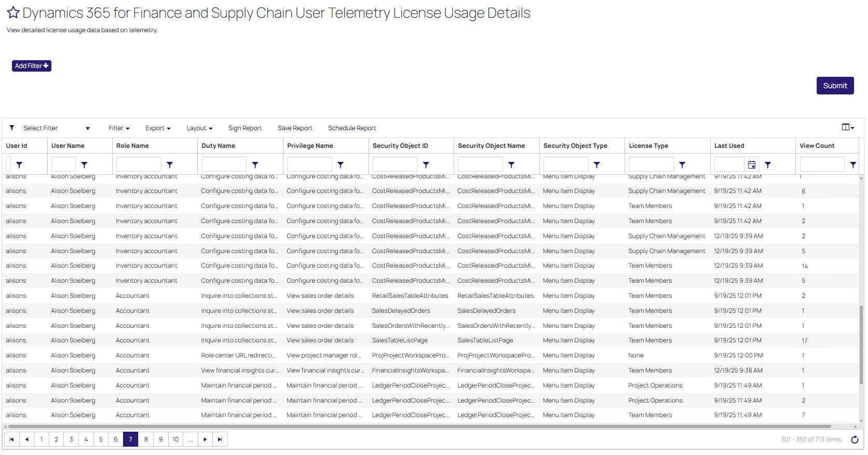868x455 pixels.
Task: Expand the Select Filter dropdown
Action: click(87, 129)
